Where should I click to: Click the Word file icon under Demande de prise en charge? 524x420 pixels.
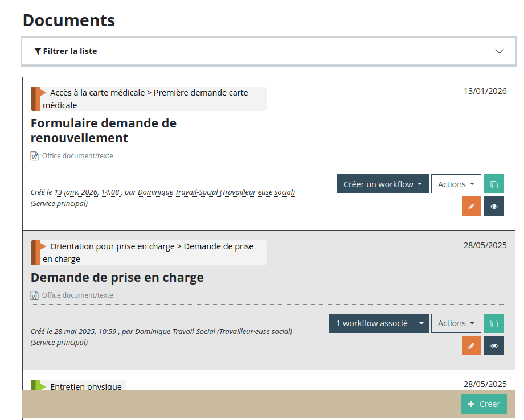tap(35, 295)
